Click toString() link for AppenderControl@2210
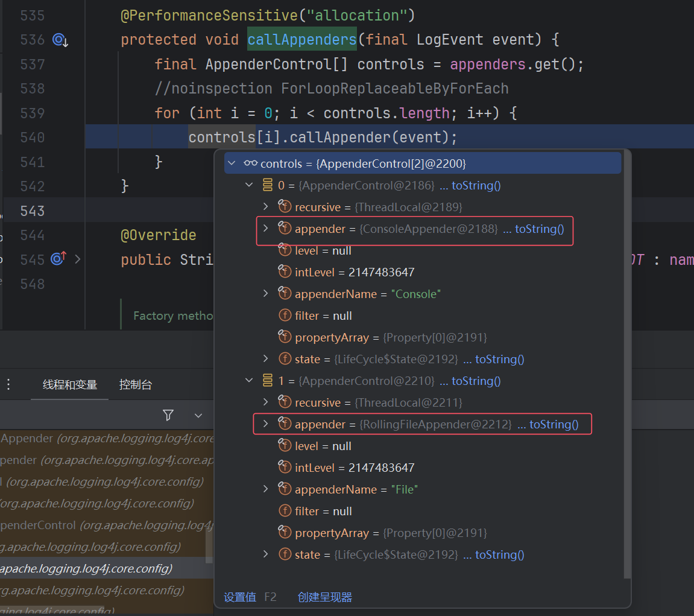 pyautogui.click(x=476, y=381)
